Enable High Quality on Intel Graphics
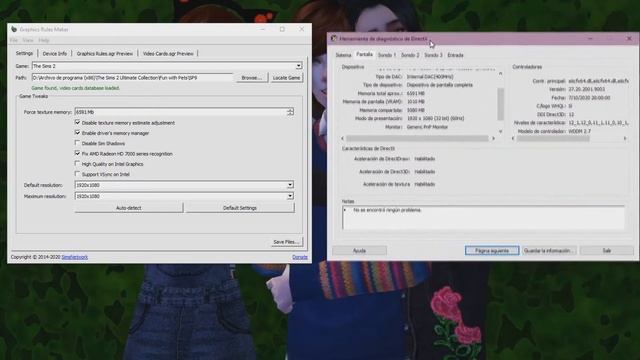Viewport: 640px width, 360px height. tap(78, 164)
